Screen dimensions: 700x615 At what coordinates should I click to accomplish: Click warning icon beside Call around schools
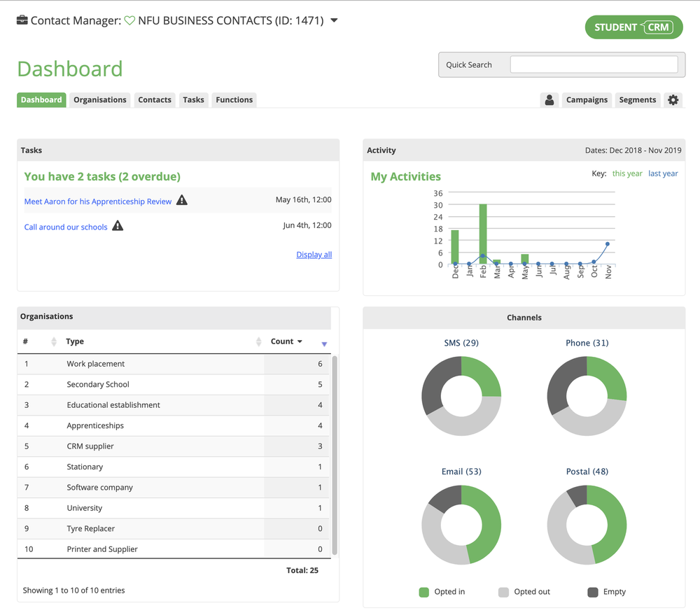coord(118,225)
